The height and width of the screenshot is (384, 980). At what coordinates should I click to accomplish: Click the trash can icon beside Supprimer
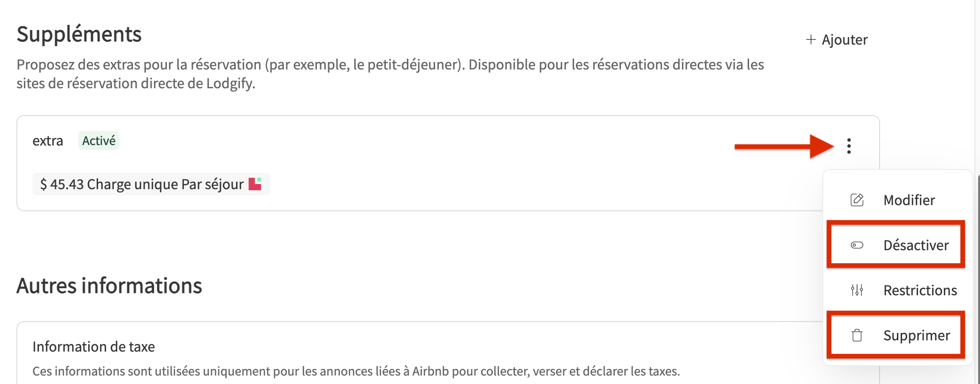tap(857, 335)
